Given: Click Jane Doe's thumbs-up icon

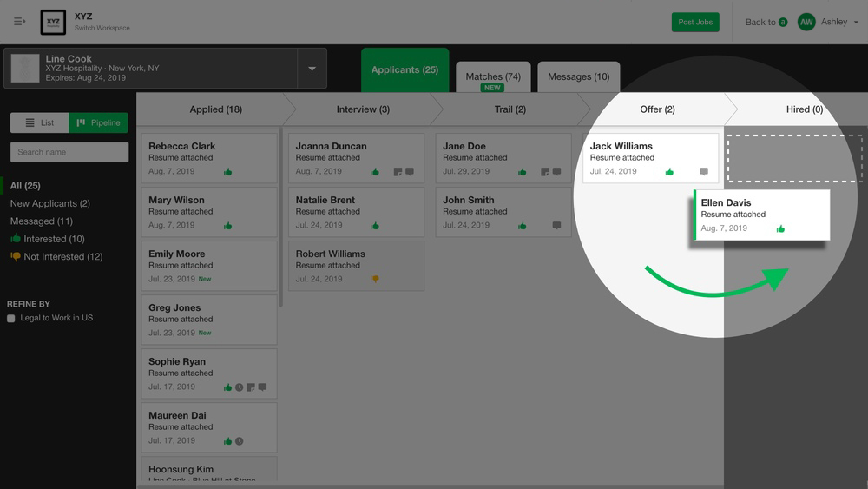Looking at the screenshot, I should click(522, 172).
